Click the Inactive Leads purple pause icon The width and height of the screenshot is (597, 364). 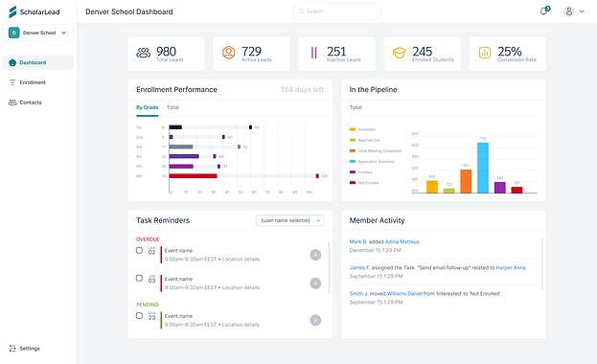[x=313, y=53]
